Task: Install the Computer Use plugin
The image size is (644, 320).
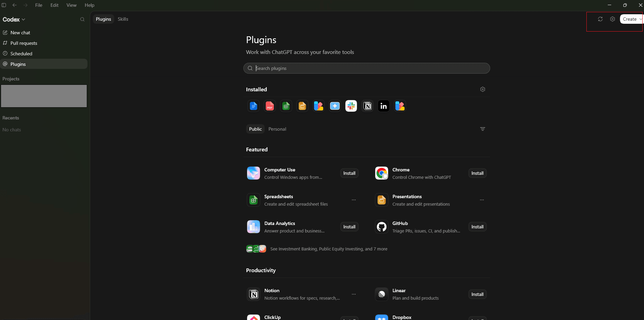Action: 349,173
